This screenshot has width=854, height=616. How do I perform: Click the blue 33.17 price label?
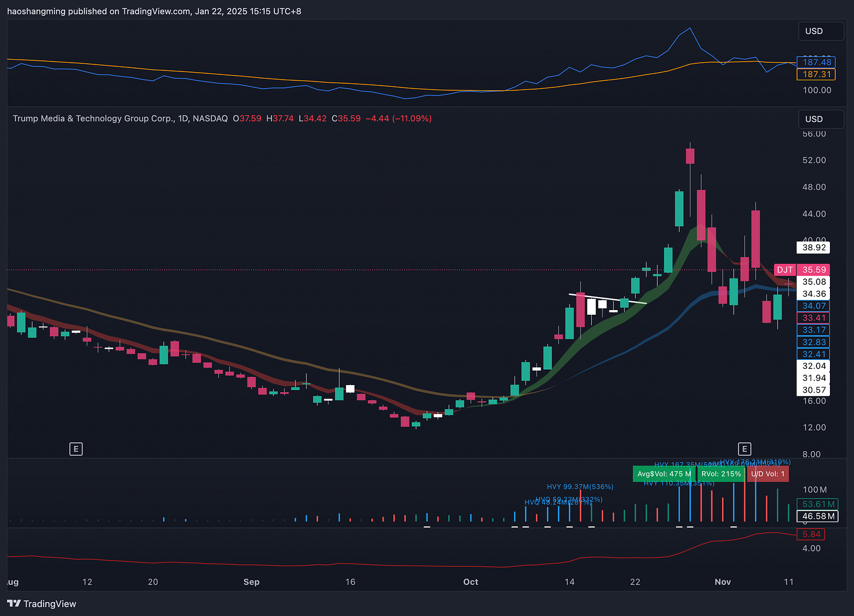[x=814, y=330]
